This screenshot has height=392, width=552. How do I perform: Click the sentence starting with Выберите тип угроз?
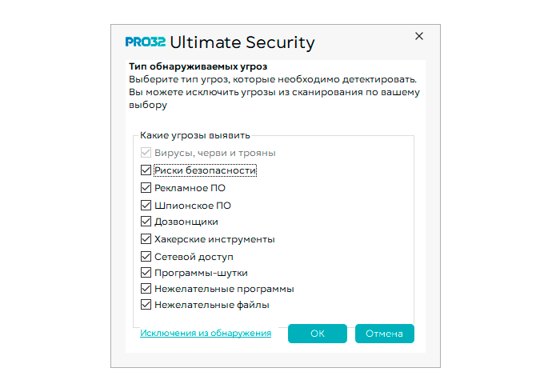click(x=273, y=80)
